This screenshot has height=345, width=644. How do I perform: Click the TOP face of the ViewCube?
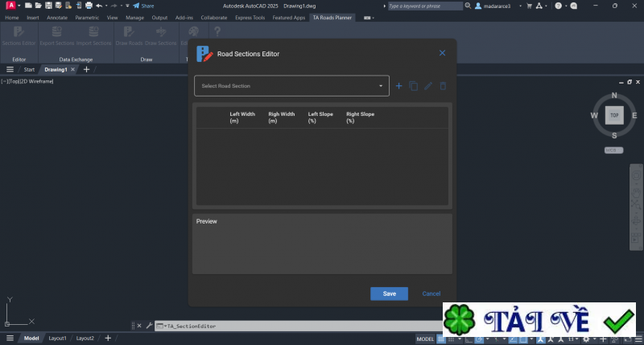coord(614,115)
